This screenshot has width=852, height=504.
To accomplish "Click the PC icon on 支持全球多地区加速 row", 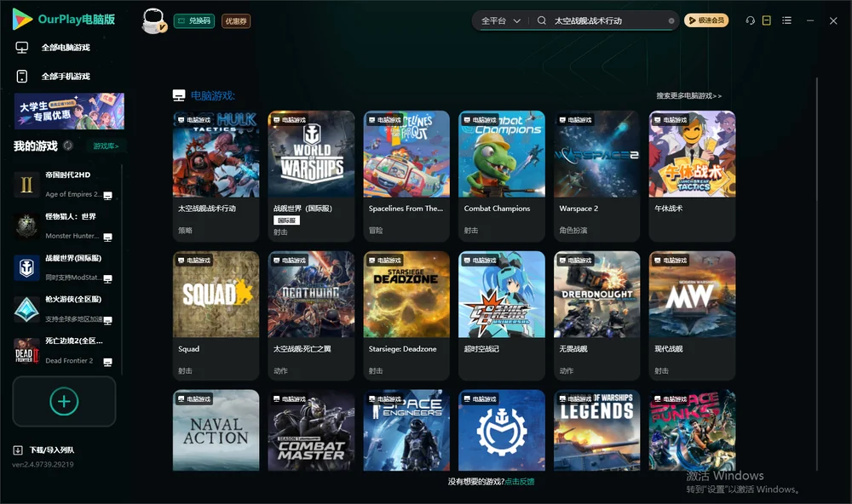I will [x=107, y=320].
